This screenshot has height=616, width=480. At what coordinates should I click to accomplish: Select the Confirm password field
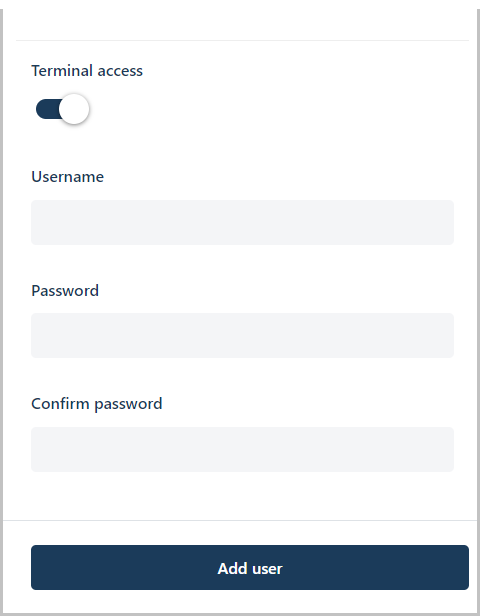(x=242, y=449)
